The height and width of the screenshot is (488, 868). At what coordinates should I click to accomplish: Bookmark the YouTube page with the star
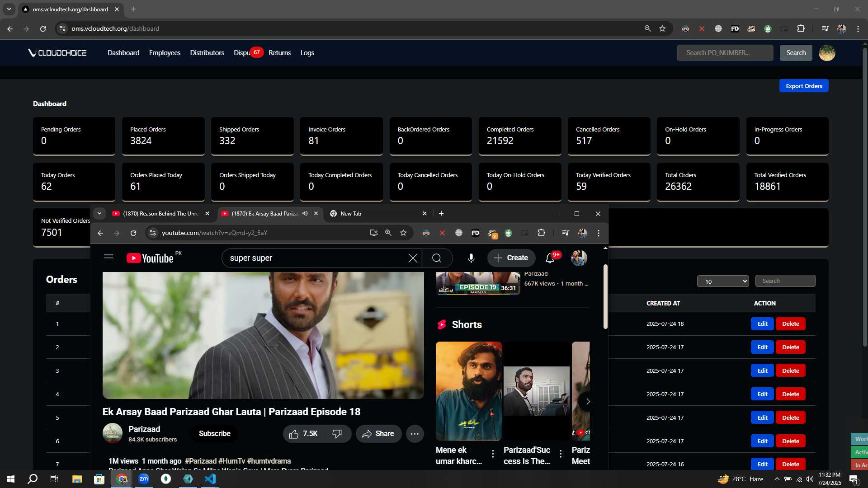(403, 233)
